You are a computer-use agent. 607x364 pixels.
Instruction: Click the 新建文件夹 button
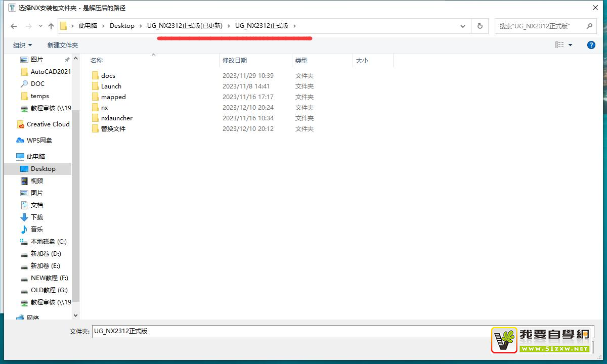point(63,45)
